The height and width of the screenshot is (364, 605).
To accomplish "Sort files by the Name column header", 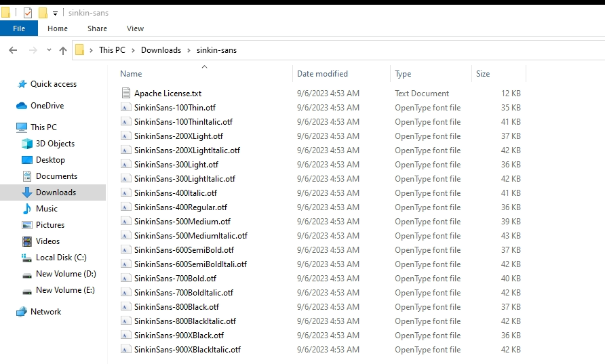I will (x=131, y=74).
